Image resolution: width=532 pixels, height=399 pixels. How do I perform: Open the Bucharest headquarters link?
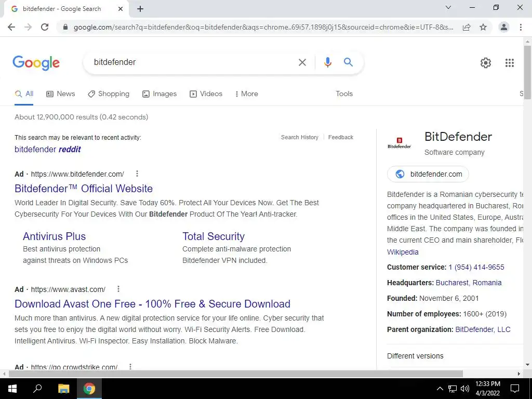pos(453,283)
